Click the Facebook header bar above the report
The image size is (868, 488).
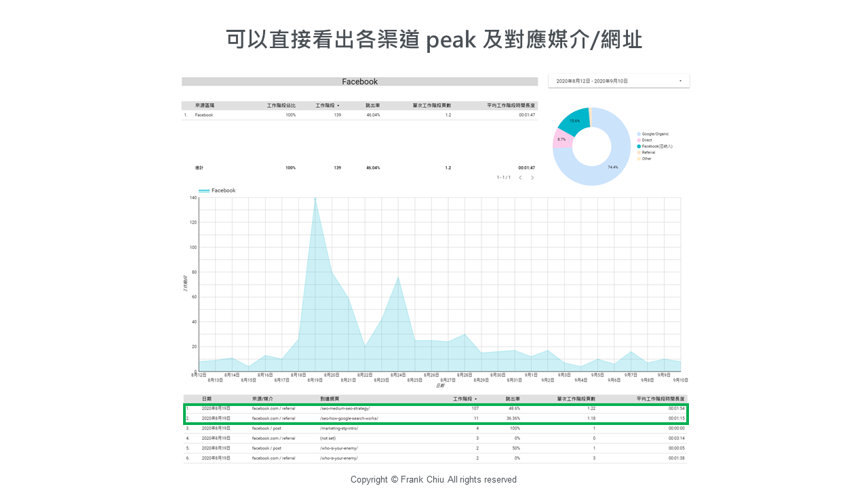359,81
